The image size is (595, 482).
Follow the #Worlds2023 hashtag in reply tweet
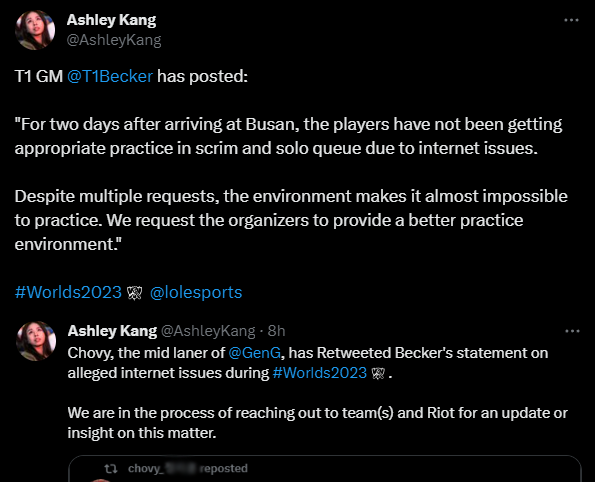pyautogui.click(x=320, y=373)
